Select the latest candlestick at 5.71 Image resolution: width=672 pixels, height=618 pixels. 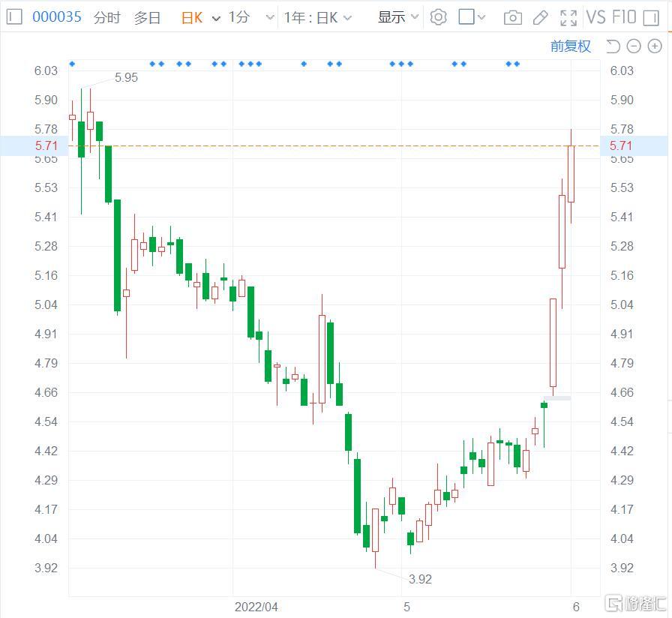click(571, 174)
